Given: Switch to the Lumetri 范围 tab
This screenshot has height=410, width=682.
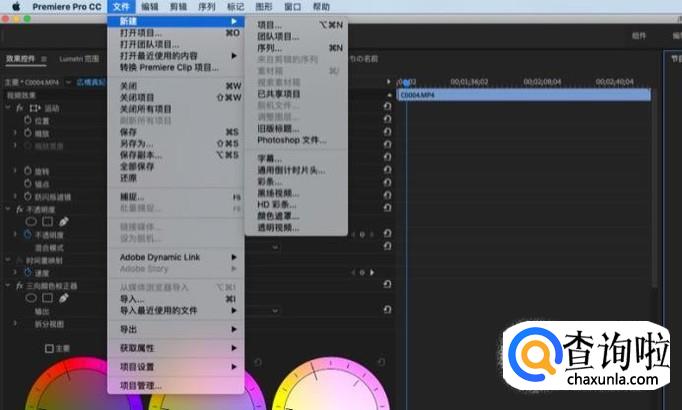Looking at the screenshot, I should (x=78, y=59).
